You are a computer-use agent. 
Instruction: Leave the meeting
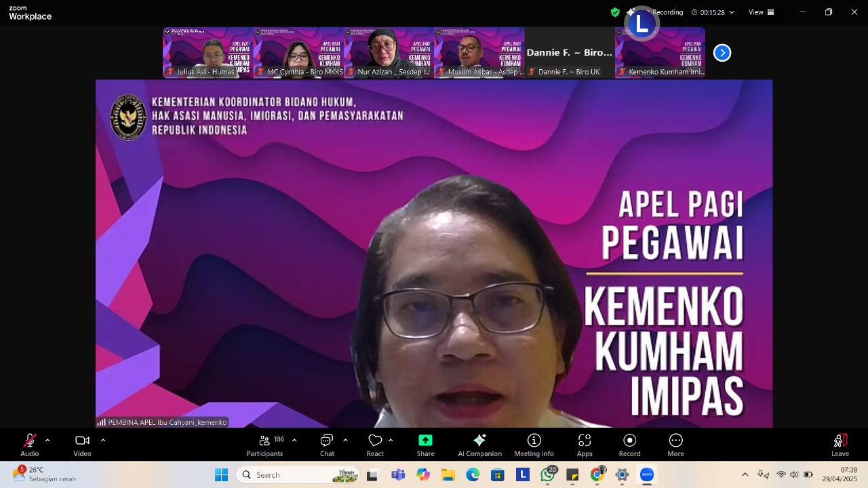840,444
